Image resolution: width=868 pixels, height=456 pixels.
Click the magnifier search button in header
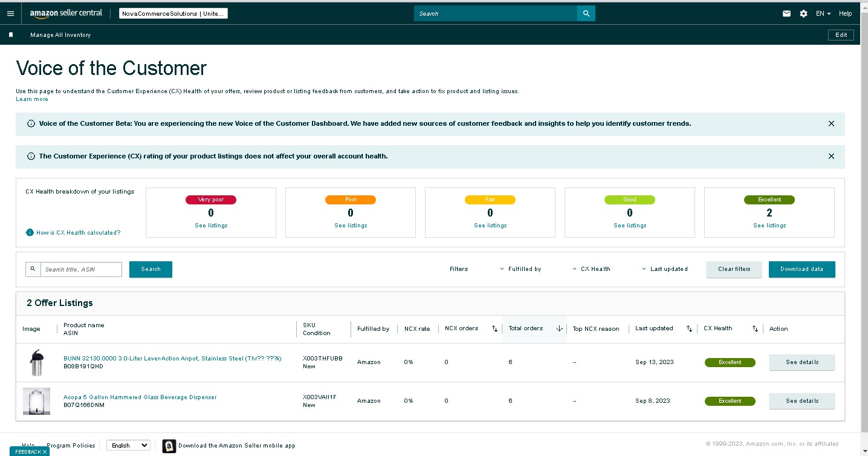586,13
